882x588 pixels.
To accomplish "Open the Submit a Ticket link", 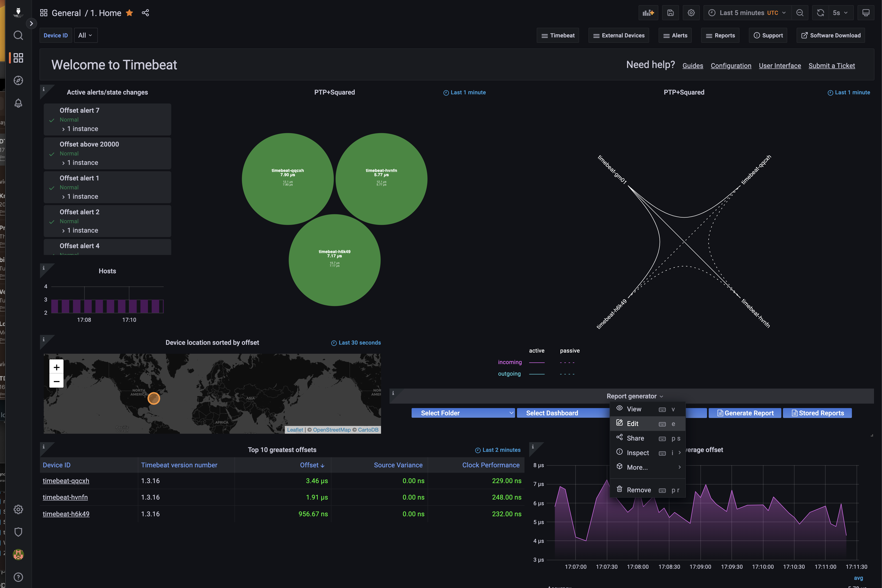I will pyautogui.click(x=831, y=66).
